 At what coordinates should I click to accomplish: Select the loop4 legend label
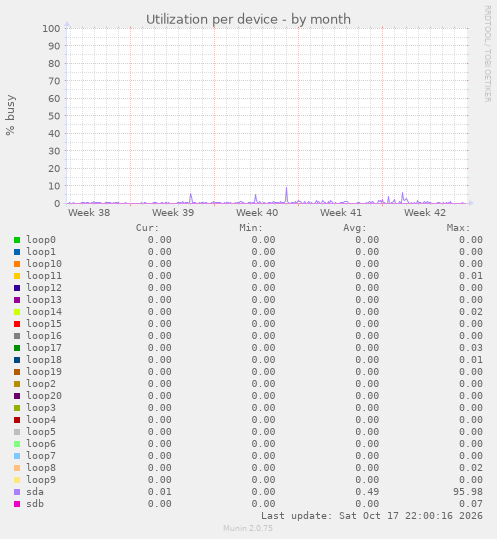pyautogui.click(x=41, y=420)
